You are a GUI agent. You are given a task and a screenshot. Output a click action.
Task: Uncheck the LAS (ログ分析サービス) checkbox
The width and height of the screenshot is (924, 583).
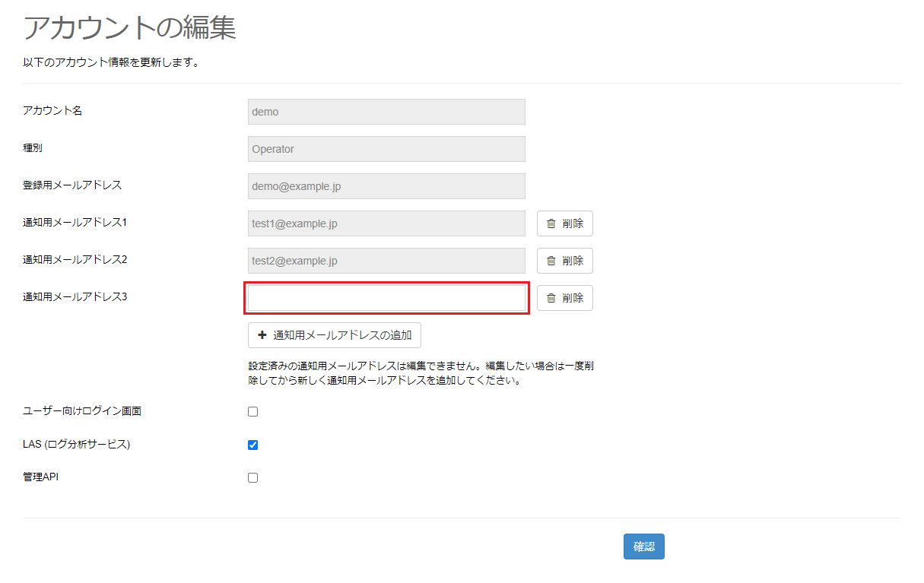252,444
